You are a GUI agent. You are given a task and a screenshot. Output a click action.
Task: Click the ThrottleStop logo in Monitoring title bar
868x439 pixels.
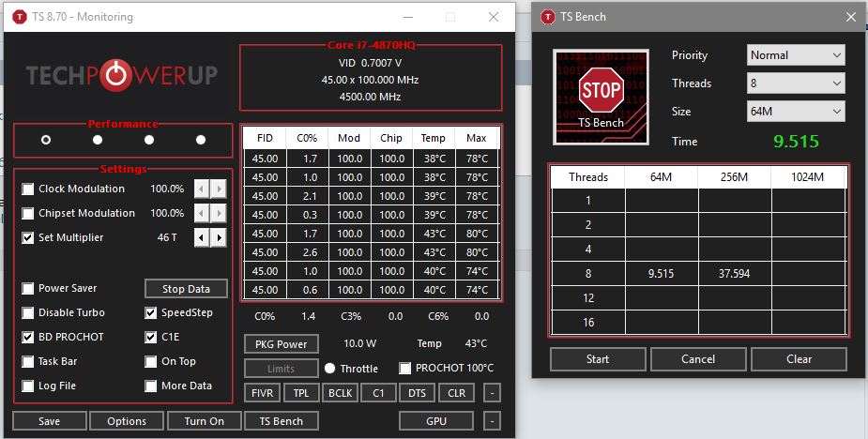click(20, 17)
